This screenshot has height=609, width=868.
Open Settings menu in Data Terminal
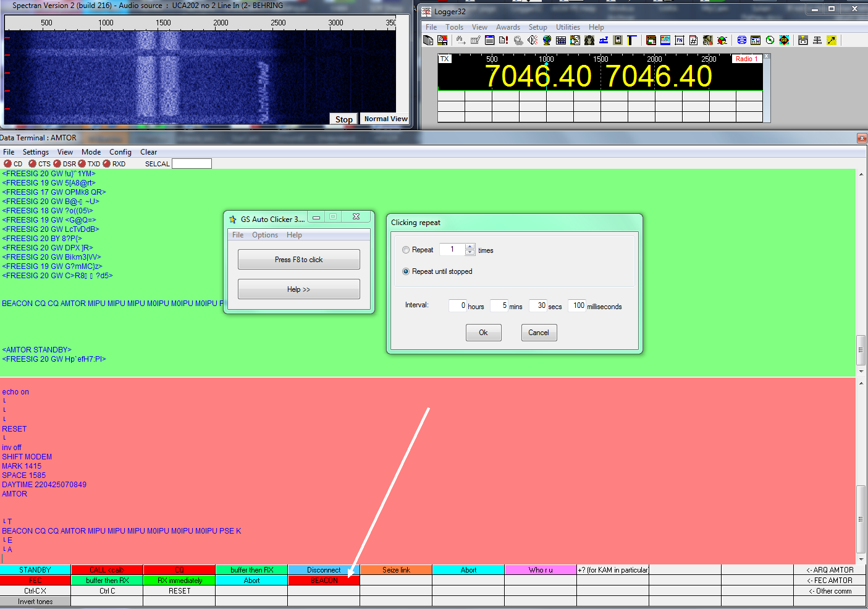click(36, 152)
